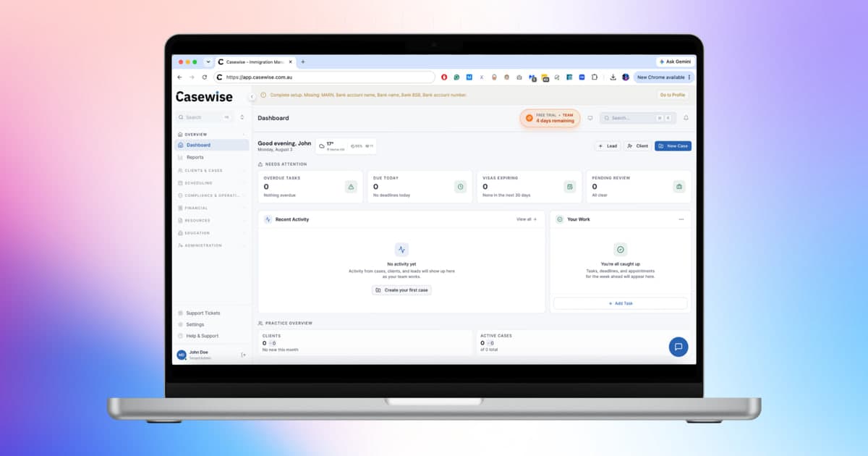Collapse the sidebar with the chevron button
This screenshot has width=868, height=456.
(252, 96)
